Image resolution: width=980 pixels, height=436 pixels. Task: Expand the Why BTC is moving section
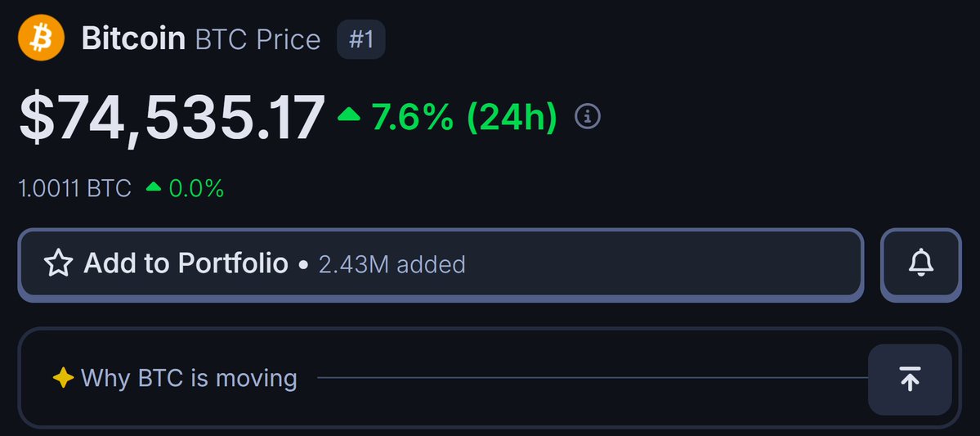pyautogui.click(x=490, y=378)
